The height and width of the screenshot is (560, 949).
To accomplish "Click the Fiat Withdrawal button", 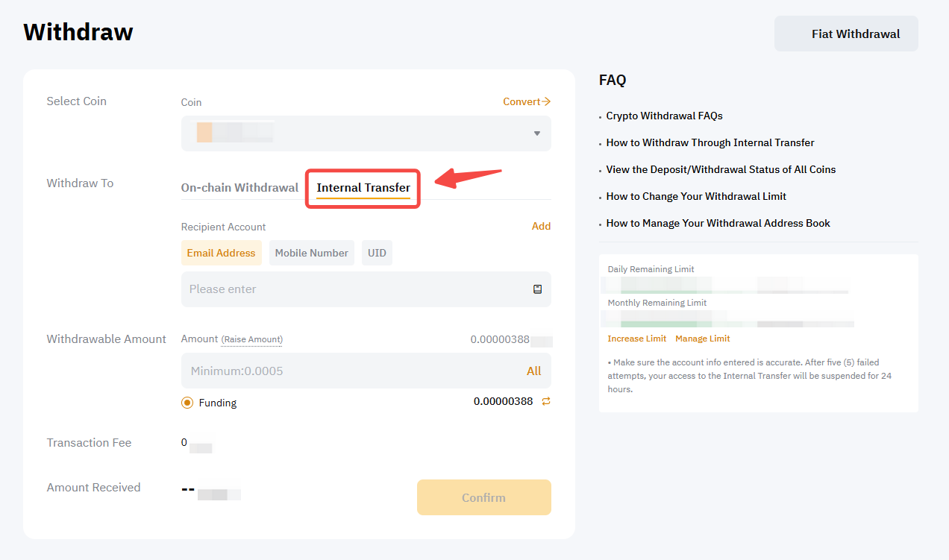I will click(846, 34).
